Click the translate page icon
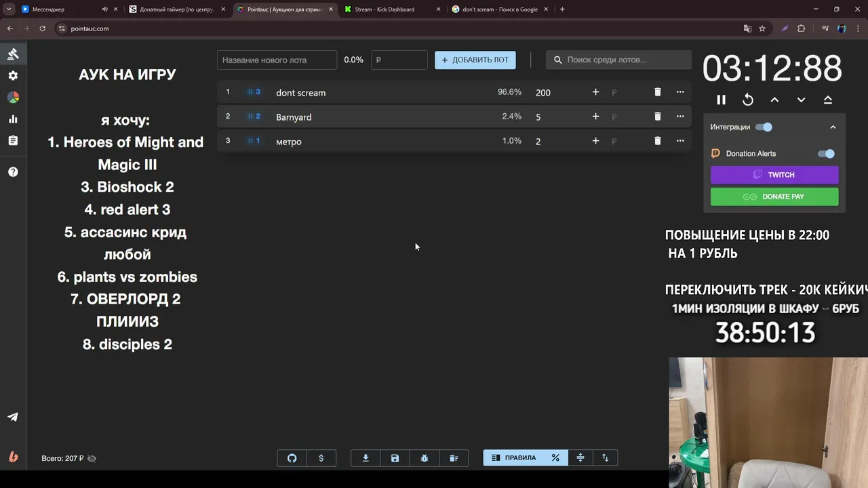Viewport: 868px width, 488px height. 747,28
